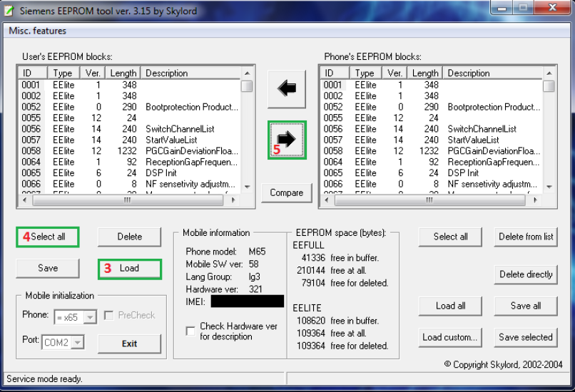
Task: Select DSP Init row in phone's list
Action: (432, 173)
